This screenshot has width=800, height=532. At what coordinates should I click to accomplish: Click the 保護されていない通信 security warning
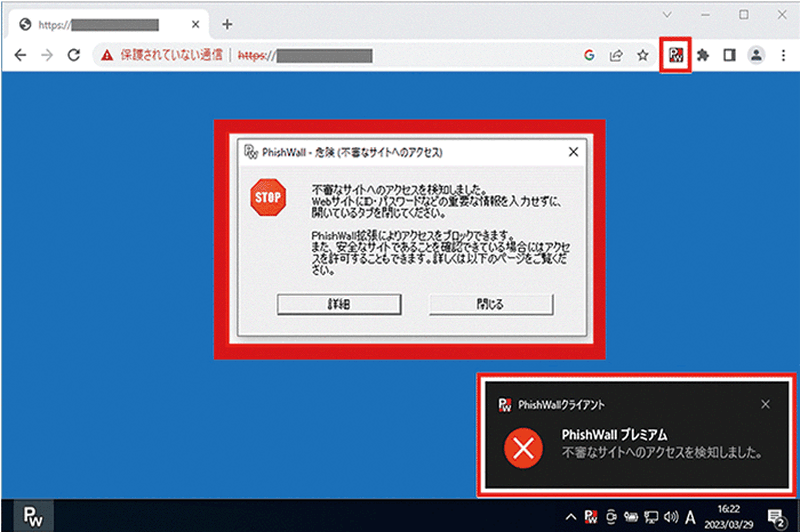[x=162, y=56]
